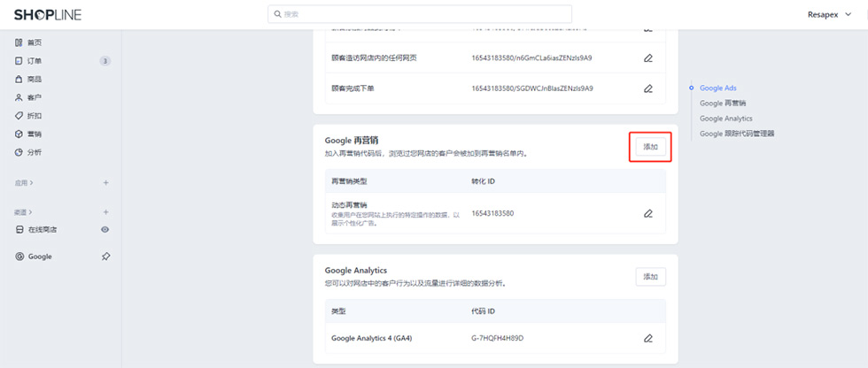Click the 搜索 search field
868x368 pixels.
click(x=419, y=14)
